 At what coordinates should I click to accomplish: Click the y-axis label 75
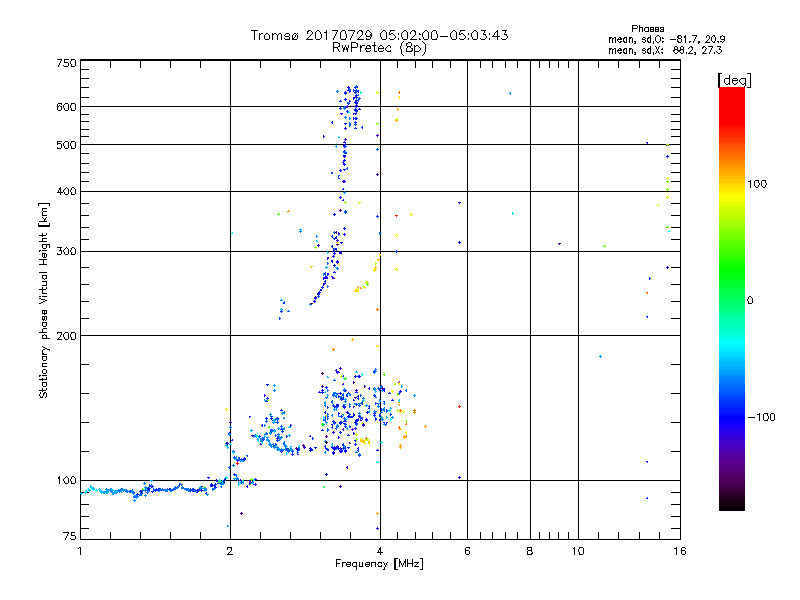[70, 536]
